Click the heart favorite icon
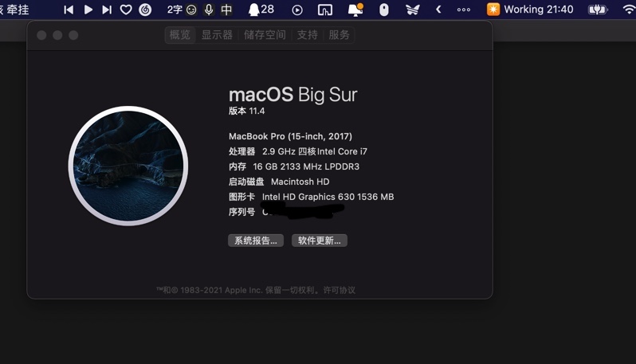The width and height of the screenshot is (636, 364). (126, 10)
